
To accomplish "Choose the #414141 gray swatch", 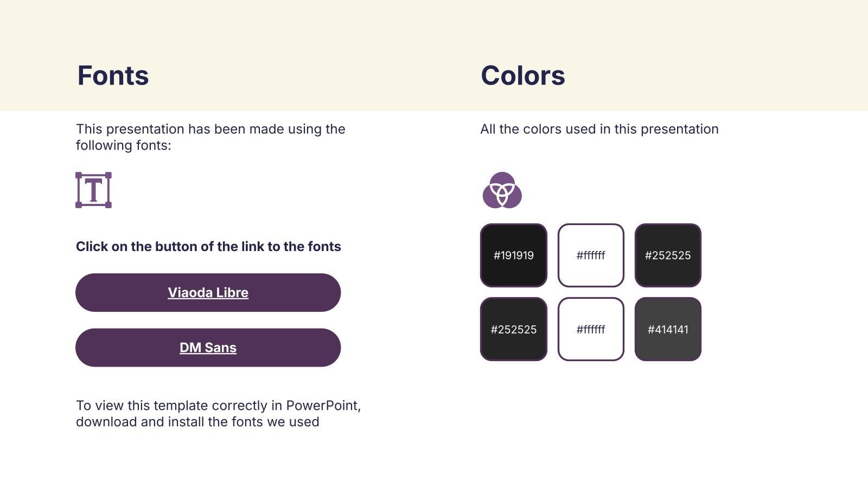I will coord(668,329).
